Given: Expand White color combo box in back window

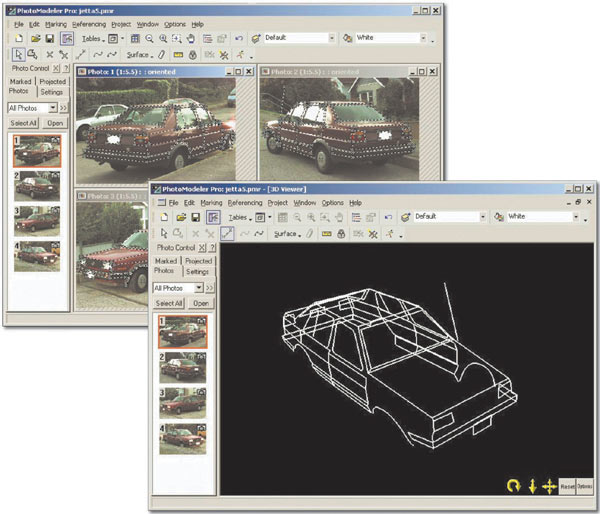Looking at the screenshot, I should pyautogui.click(x=423, y=38).
